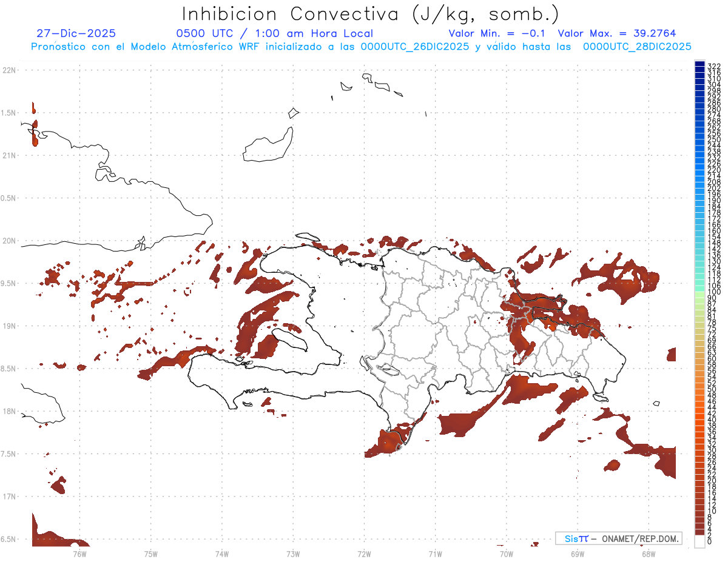Click the '76W' longitude label

pyautogui.click(x=79, y=554)
